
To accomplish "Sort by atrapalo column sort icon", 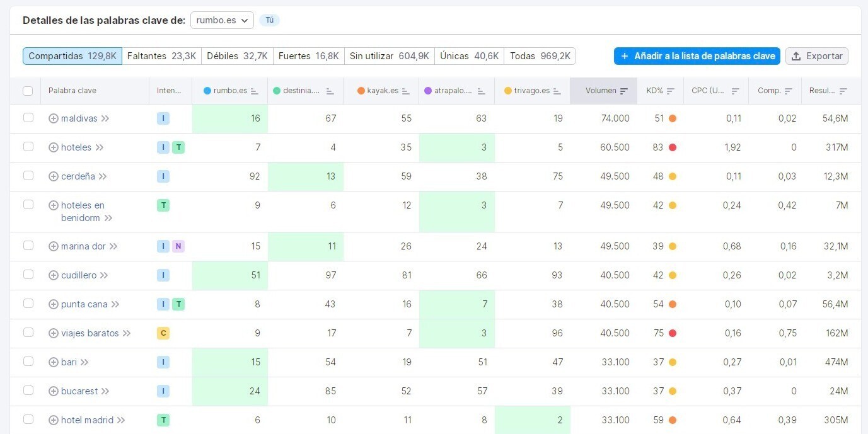I will pyautogui.click(x=482, y=91).
